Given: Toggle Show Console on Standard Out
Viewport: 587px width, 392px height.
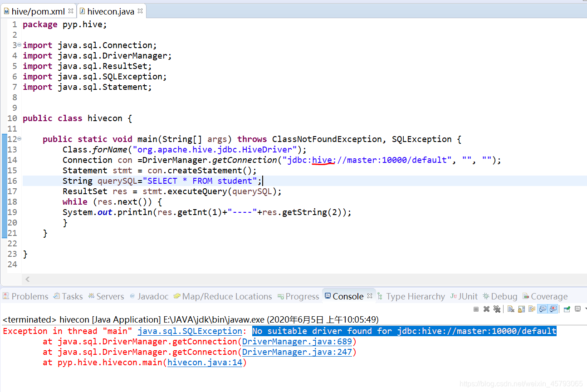Looking at the screenshot, I should pos(543,309).
